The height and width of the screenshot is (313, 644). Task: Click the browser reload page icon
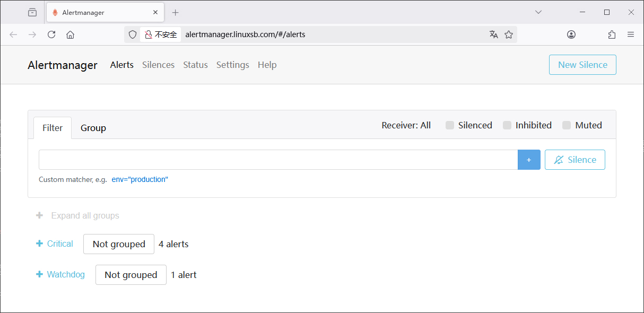51,34
